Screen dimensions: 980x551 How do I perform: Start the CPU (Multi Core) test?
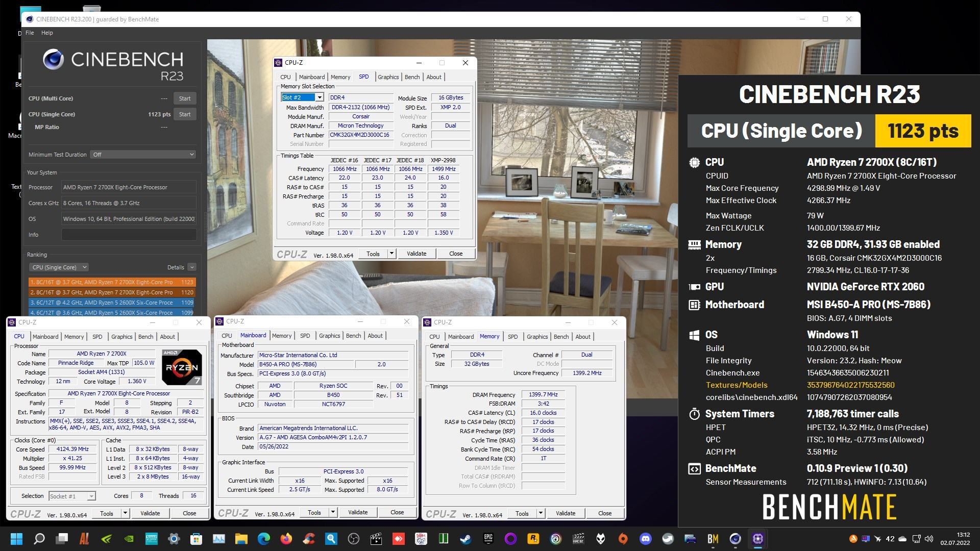click(x=185, y=98)
